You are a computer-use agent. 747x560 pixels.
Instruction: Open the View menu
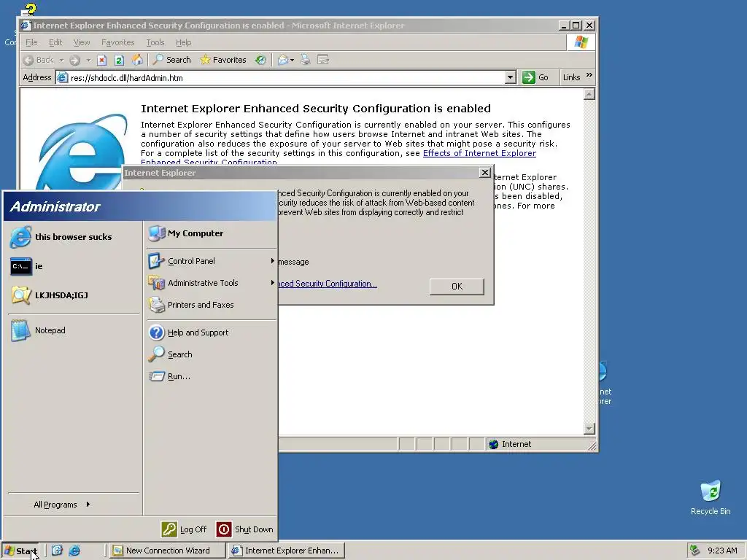82,42
